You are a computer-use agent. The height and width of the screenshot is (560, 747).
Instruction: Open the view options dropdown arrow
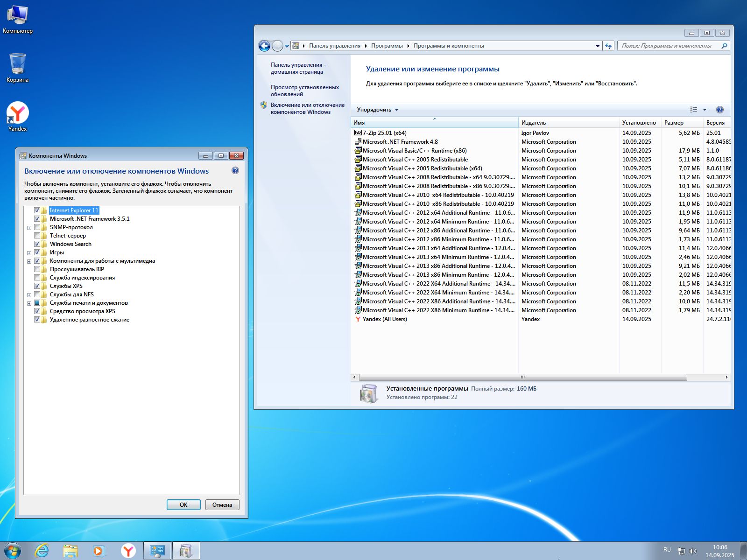(705, 110)
